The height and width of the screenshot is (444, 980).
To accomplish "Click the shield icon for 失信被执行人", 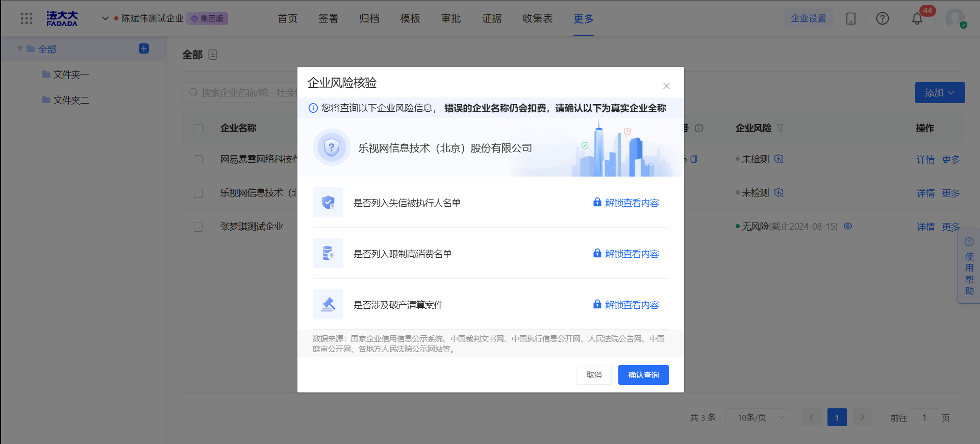I will coord(328,203).
